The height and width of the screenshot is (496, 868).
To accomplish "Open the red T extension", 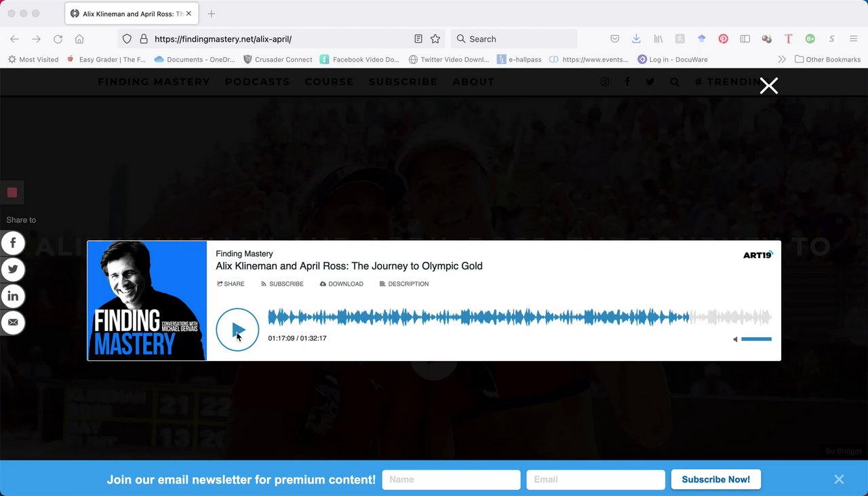I will click(788, 39).
